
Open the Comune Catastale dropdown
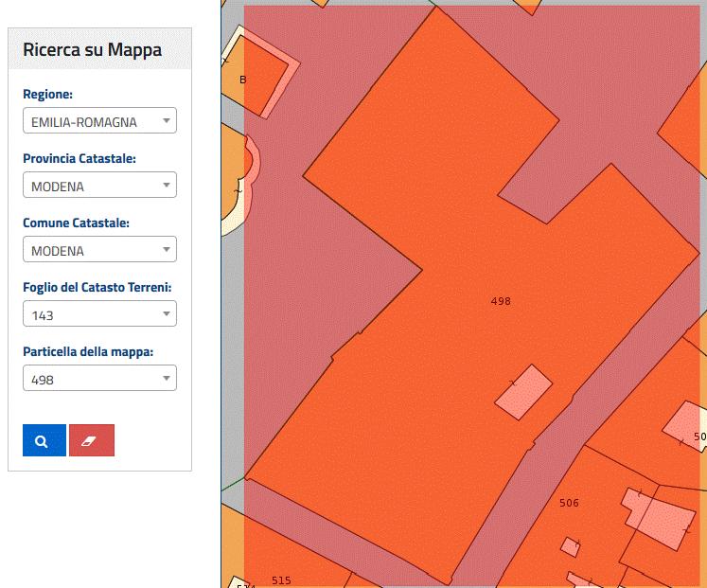pos(99,250)
